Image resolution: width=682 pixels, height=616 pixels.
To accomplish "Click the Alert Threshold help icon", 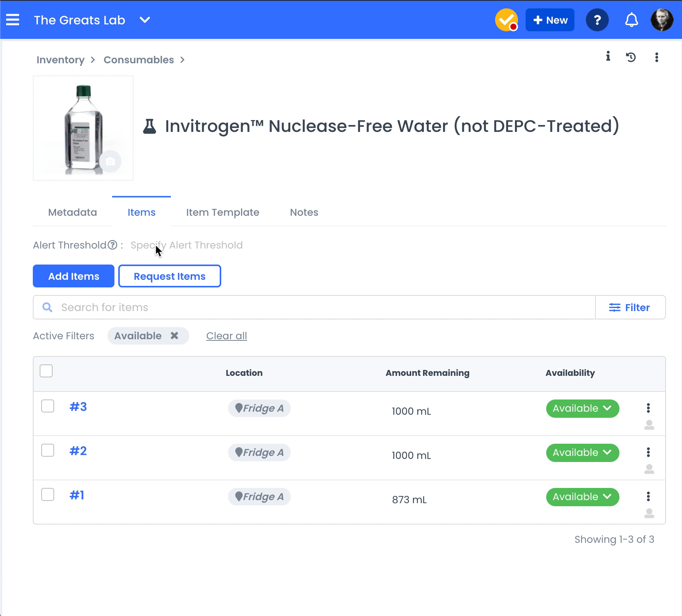I will tap(113, 245).
